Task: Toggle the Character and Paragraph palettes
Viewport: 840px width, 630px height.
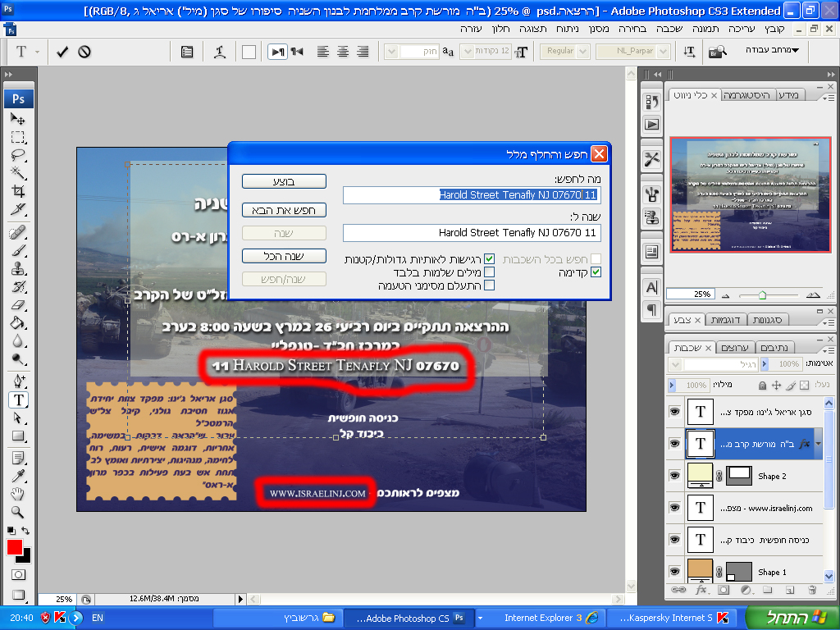Action: [x=187, y=52]
